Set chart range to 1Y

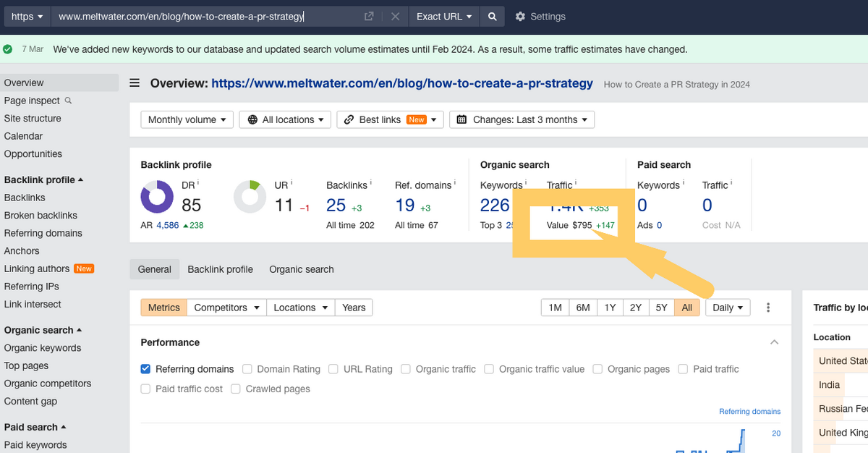click(x=610, y=308)
